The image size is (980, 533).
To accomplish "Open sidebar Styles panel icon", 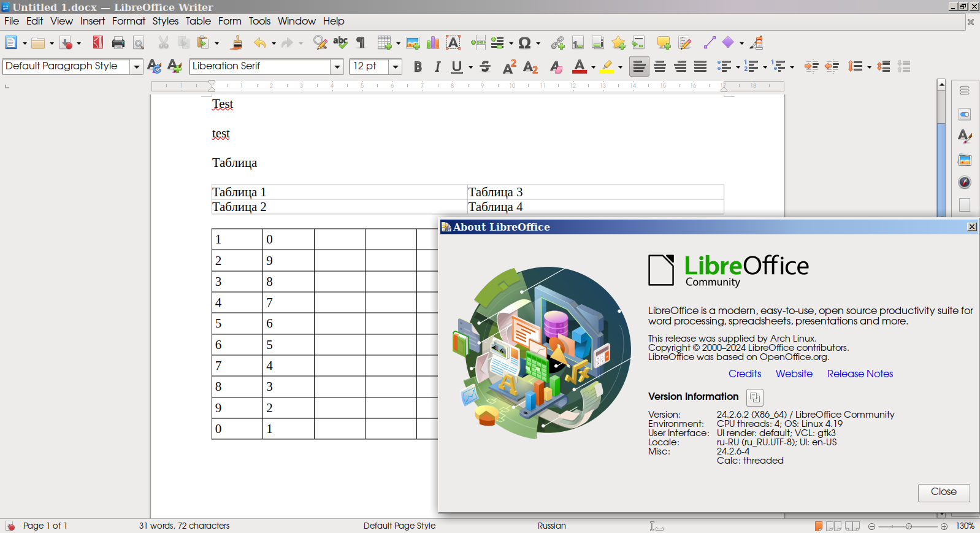I will (965, 136).
